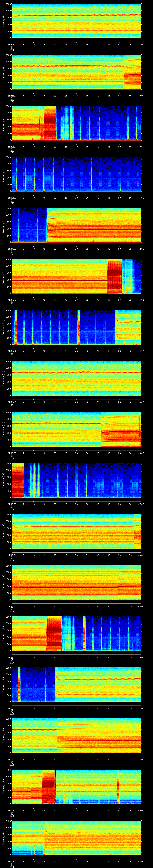The image size is (153, 868).
Task: Click the spectrogram panel starting at 21:43:00
Action: pyautogui.click(x=76, y=327)
